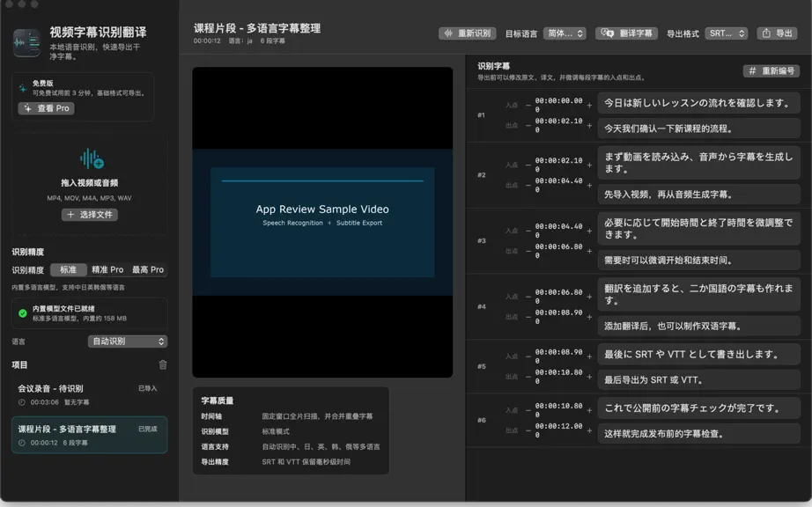Edit translation 最后导出为 SRT 或 VTT

pyautogui.click(x=698, y=379)
